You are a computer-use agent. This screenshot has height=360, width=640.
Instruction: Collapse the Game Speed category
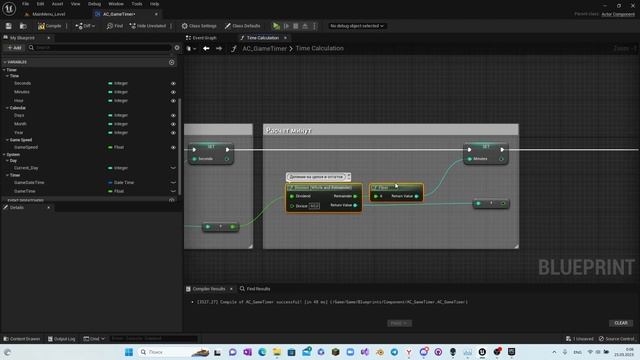(7, 140)
